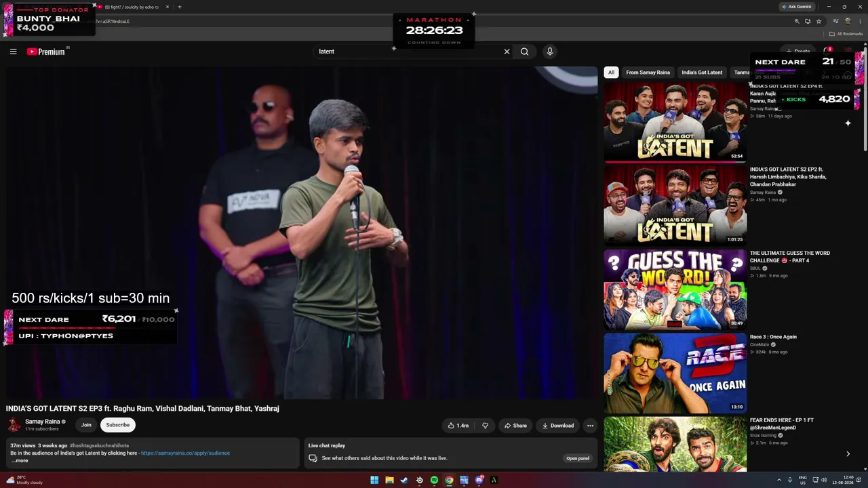This screenshot has height=488, width=868.
Task: Click the Share button
Action: (515, 426)
